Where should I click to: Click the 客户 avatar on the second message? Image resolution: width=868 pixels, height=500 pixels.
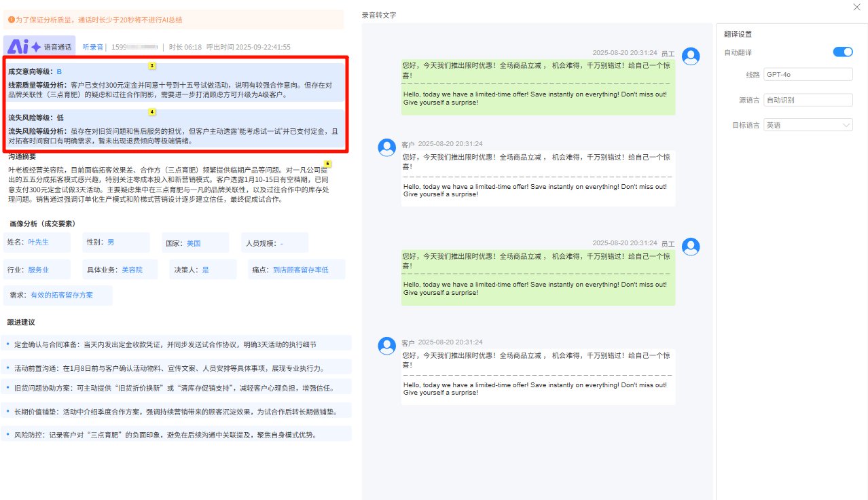point(386,147)
